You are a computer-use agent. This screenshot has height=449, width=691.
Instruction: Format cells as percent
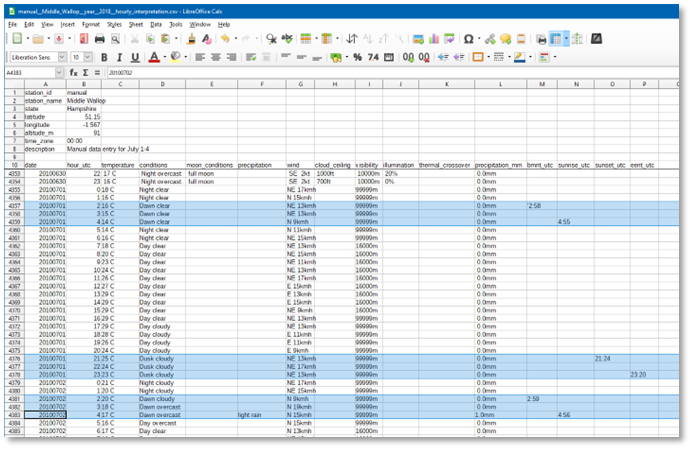(x=358, y=57)
